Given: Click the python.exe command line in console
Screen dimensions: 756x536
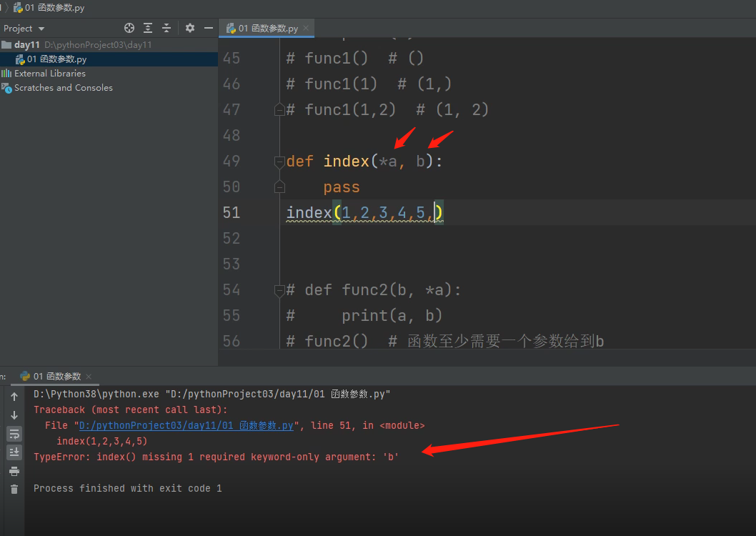Looking at the screenshot, I should click(x=212, y=394).
